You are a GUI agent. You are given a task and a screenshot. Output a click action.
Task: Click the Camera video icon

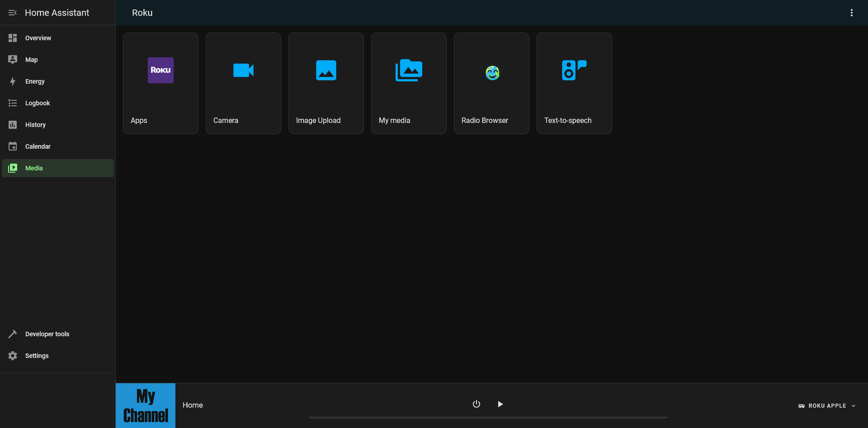243,70
